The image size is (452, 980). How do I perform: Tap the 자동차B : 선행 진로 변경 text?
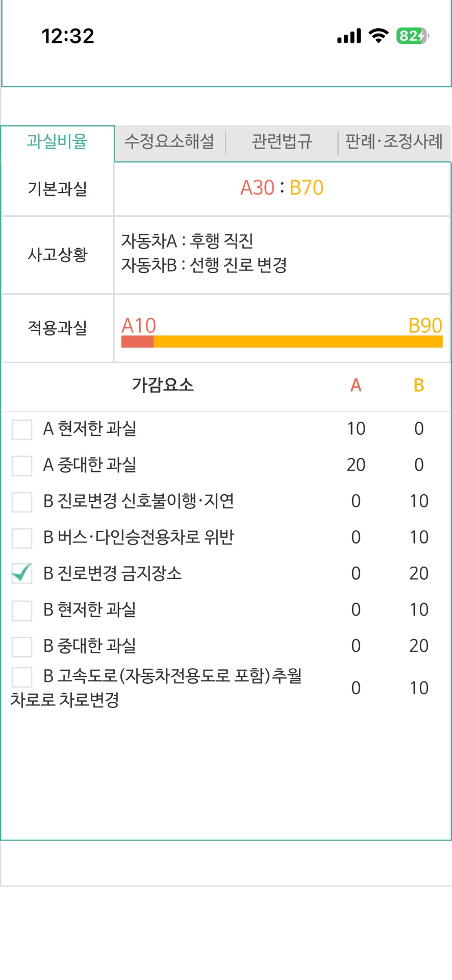(204, 265)
